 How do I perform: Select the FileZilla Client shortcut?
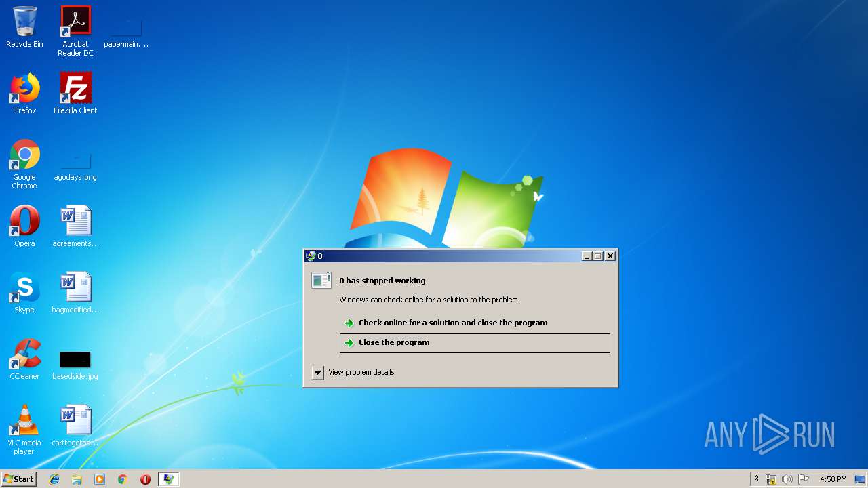pos(75,94)
